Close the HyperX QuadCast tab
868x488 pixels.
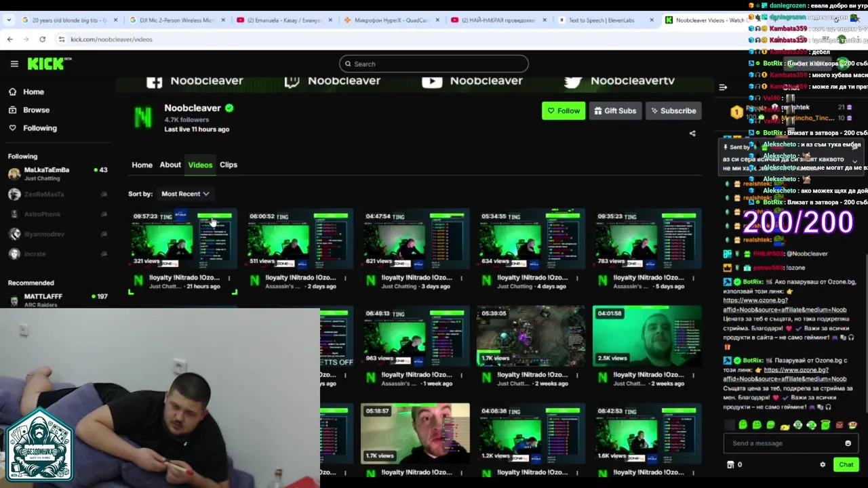click(x=437, y=20)
